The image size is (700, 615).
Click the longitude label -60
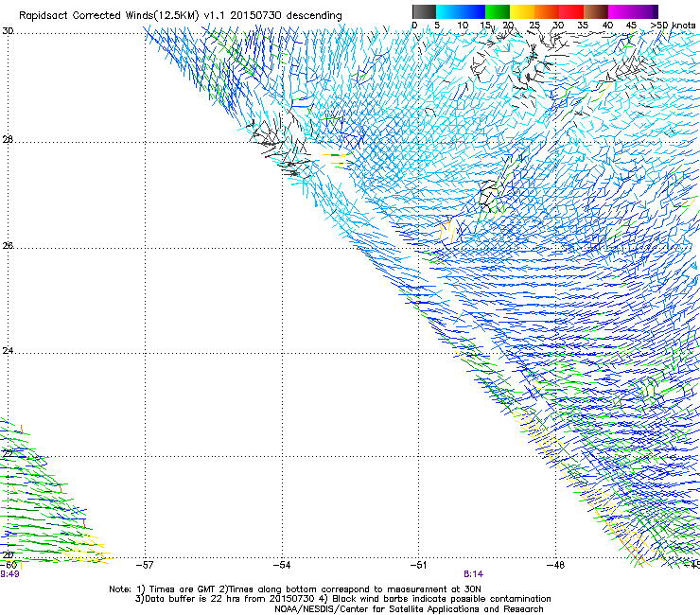pyautogui.click(x=9, y=565)
